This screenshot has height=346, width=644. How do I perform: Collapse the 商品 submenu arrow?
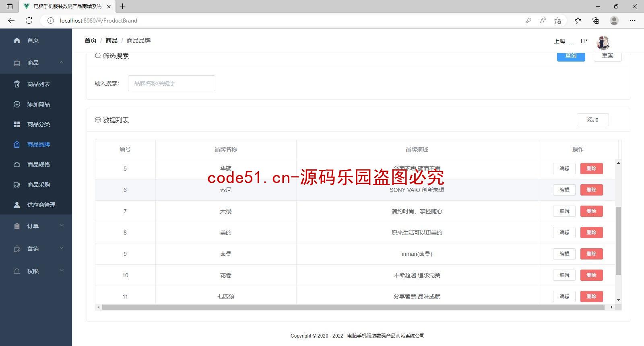[x=62, y=62]
